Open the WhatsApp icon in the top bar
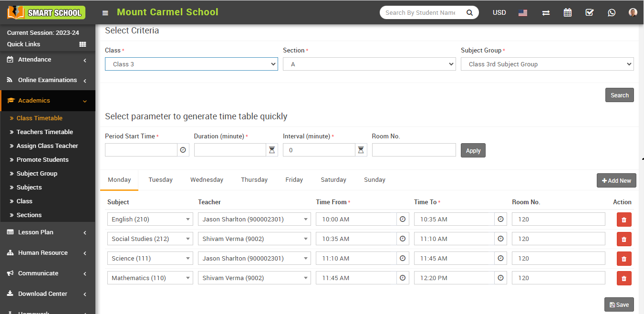The image size is (644, 314). click(x=612, y=13)
